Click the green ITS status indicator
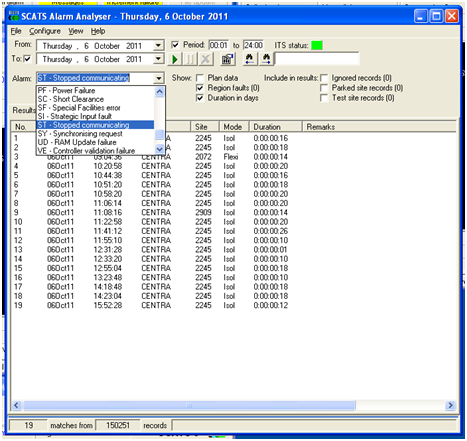This screenshot has height=441, width=467. (x=317, y=45)
